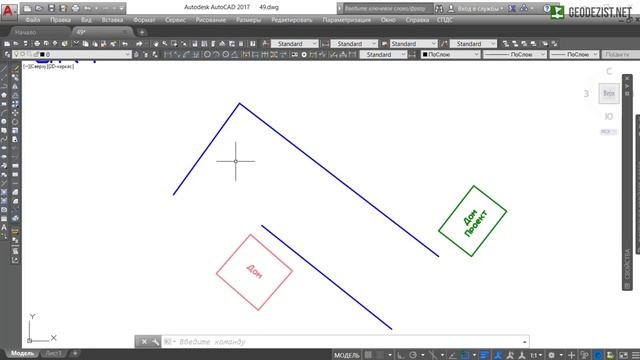Click Undo icon in standard toolbar
This screenshot has height=360, width=640.
pos(125,44)
